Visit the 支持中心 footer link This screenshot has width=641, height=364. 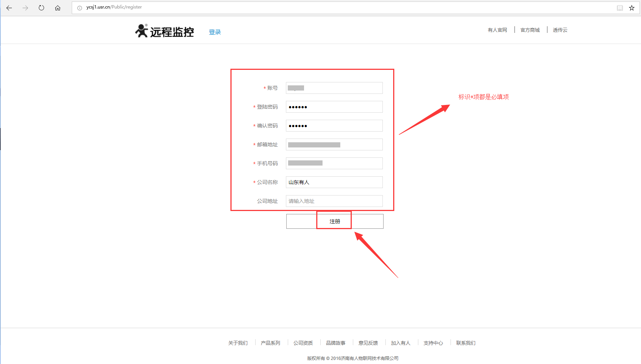coord(433,343)
